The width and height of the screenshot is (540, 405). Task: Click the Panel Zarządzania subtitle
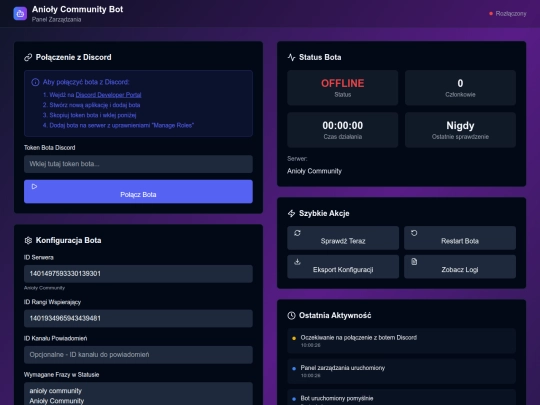pyautogui.click(x=56, y=20)
